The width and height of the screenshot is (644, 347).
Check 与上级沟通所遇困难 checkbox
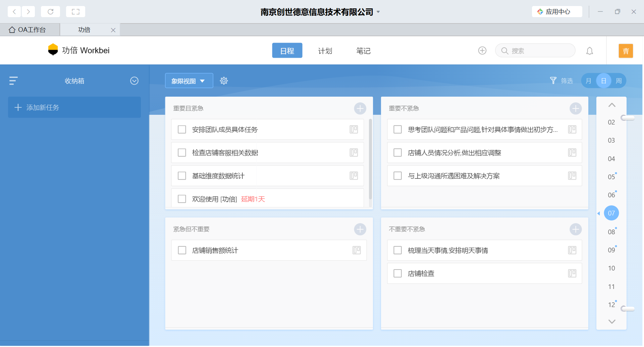397,176
